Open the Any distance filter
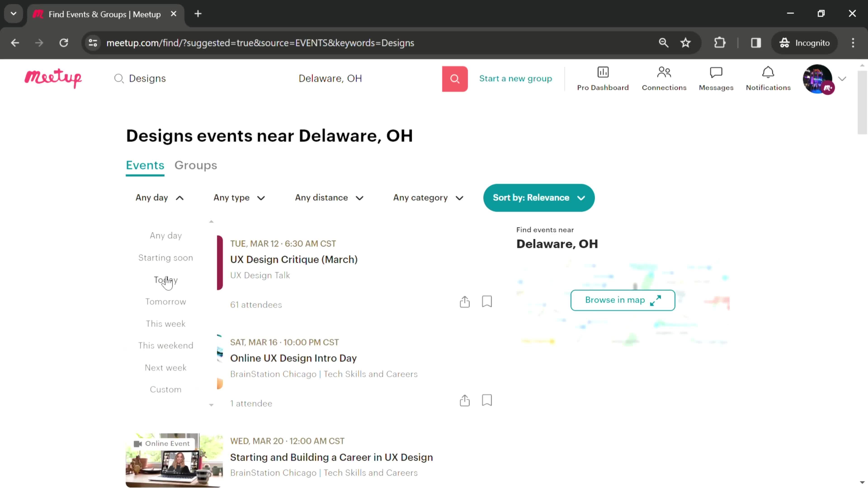 tap(329, 198)
